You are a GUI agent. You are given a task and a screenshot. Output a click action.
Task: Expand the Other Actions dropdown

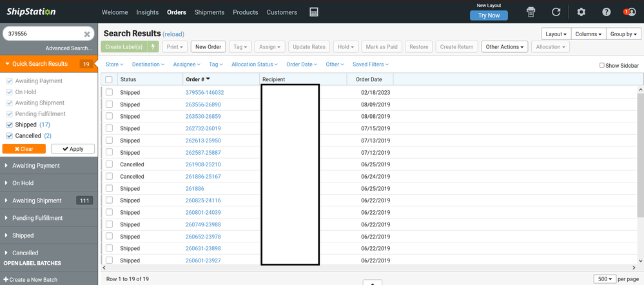(x=505, y=47)
